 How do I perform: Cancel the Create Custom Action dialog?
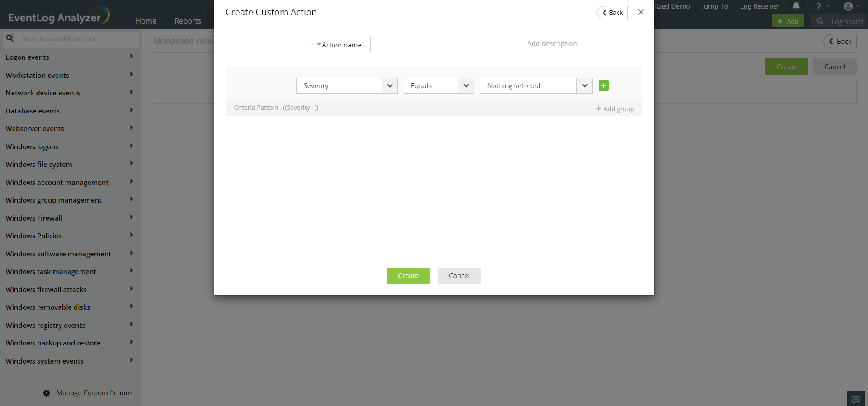459,276
